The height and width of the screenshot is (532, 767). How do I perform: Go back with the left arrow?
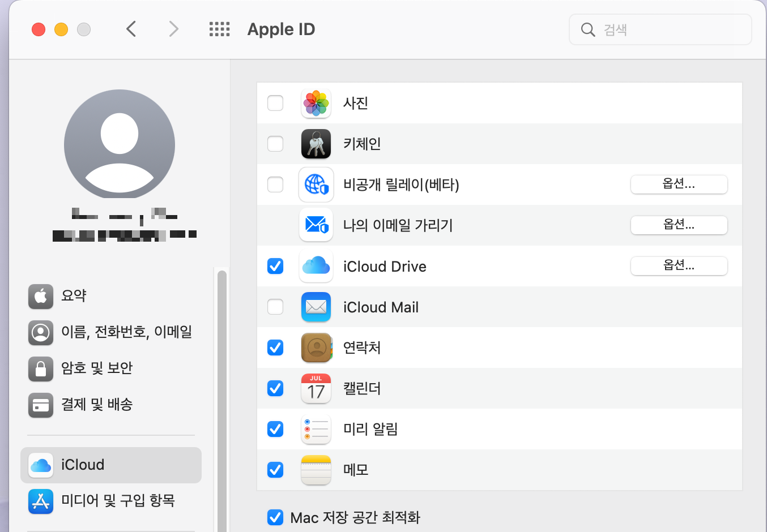[131, 29]
